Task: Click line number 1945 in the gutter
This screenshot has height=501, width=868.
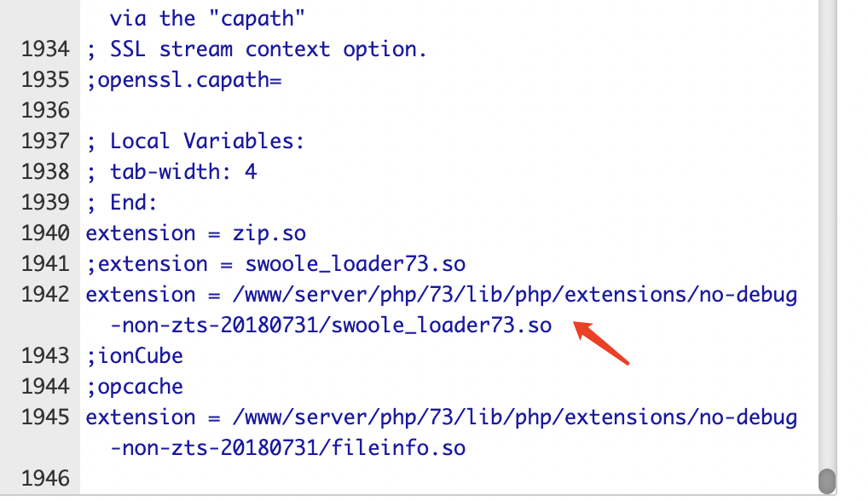Action: coord(45,417)
